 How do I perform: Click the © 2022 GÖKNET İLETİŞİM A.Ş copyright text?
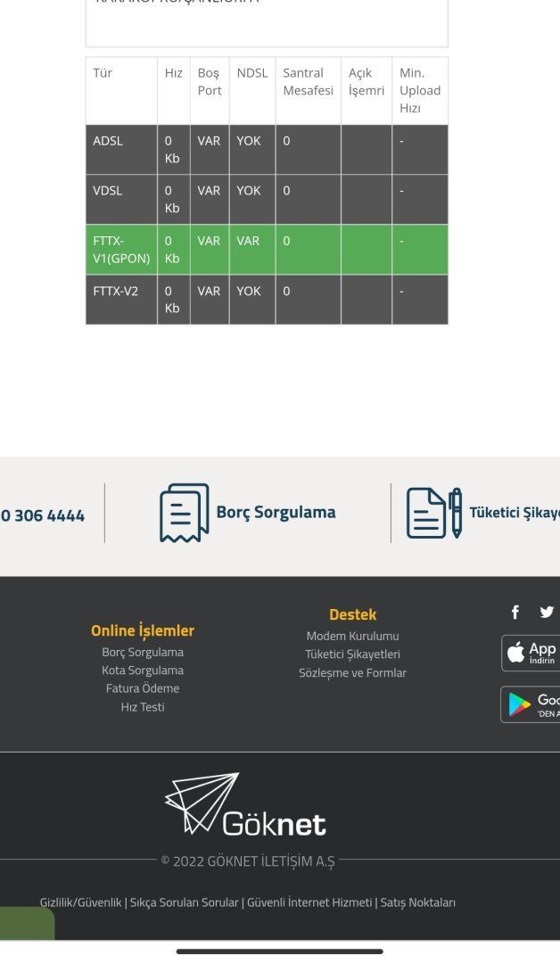(x=248, y=861)
